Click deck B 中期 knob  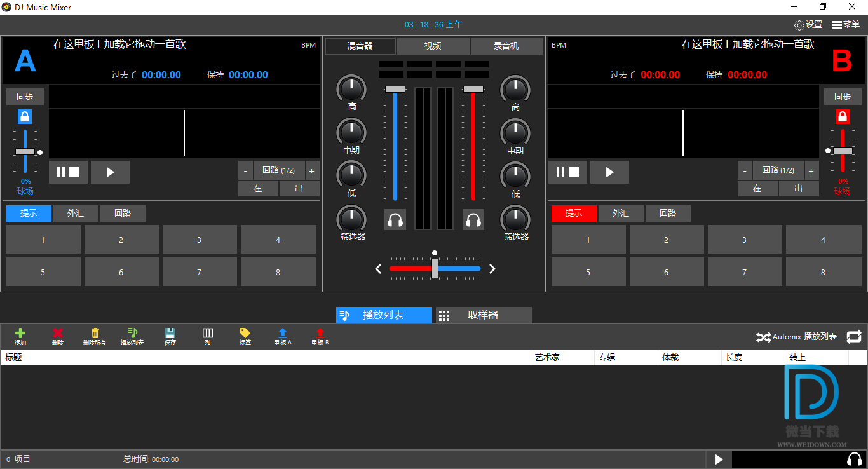516,133
